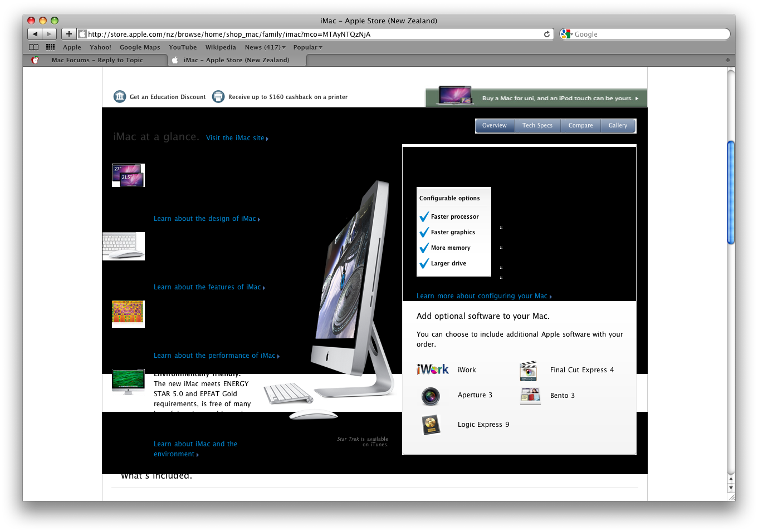Click the Faster processor checkmark
This screenshot has height=532, width=758.
pos(424,216)
